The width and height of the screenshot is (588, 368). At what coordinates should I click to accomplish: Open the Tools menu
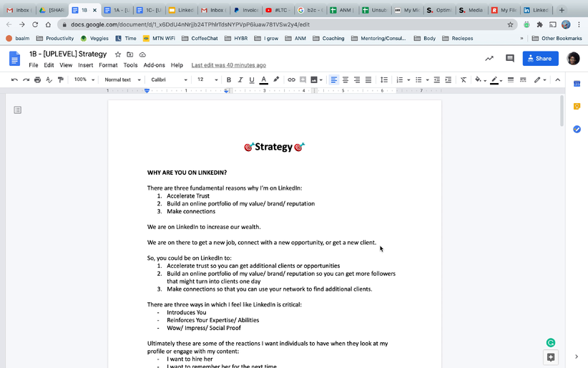[x=130, y=65]
